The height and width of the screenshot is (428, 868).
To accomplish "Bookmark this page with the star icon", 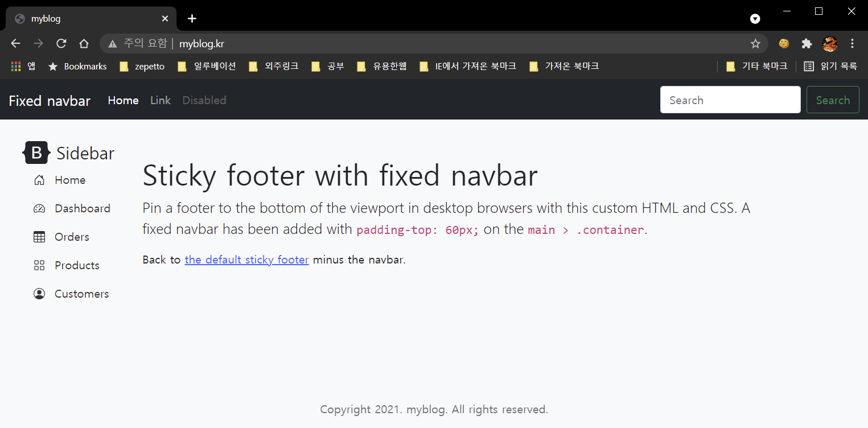I will [755, 44].
